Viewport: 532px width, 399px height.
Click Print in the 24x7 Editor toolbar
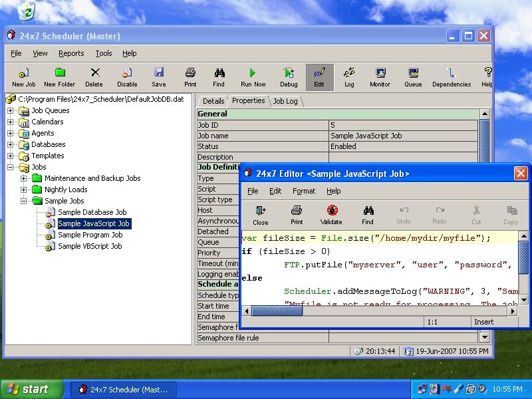click(x=297, y=215)
